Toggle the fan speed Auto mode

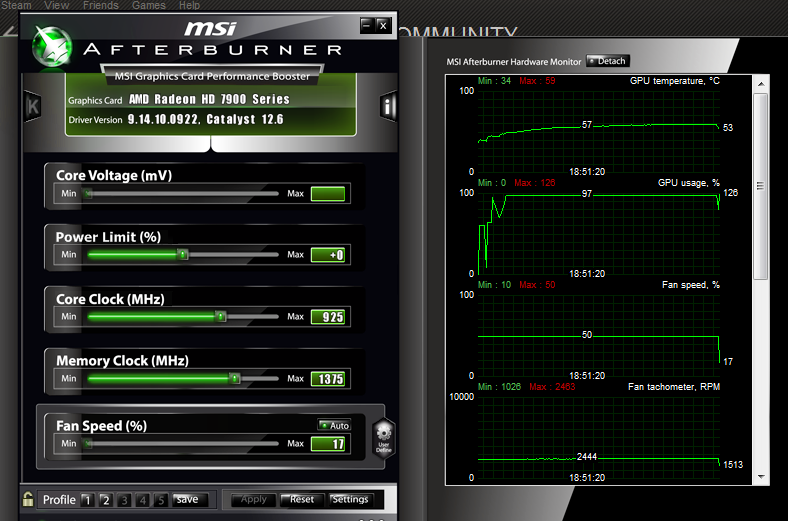coord(334,425)
